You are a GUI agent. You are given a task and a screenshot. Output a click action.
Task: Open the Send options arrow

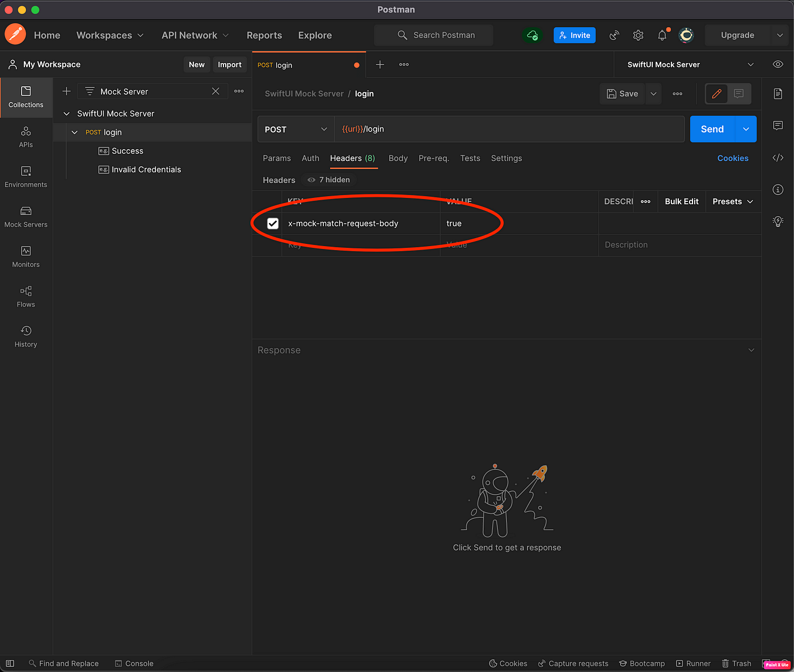[x=746, y=129]
